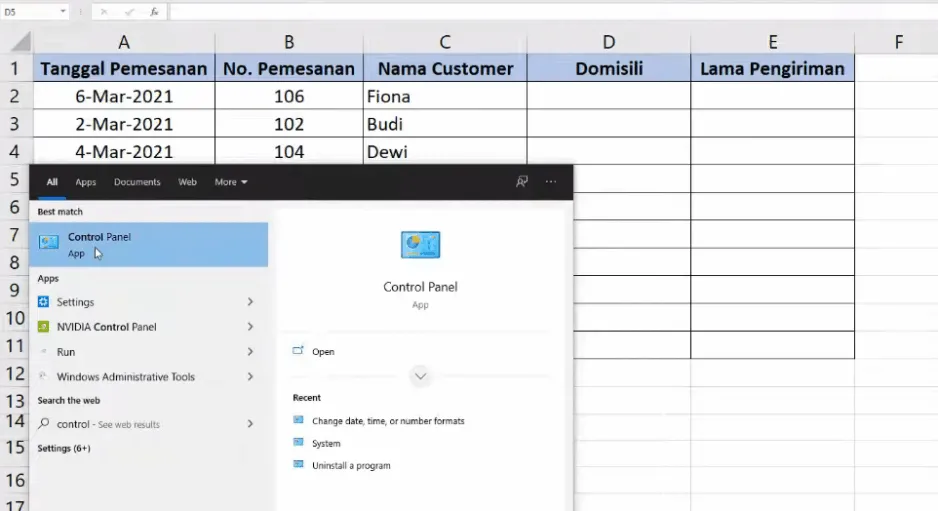Select row 12 header

[14, 373]
